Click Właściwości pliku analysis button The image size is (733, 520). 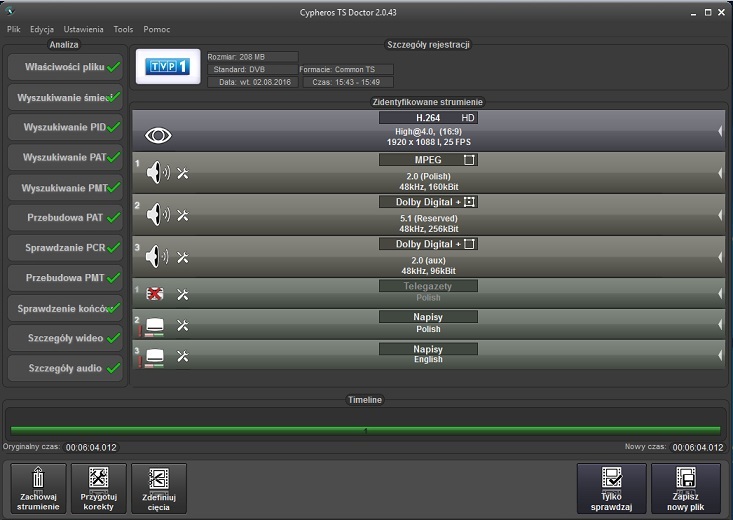65,67
